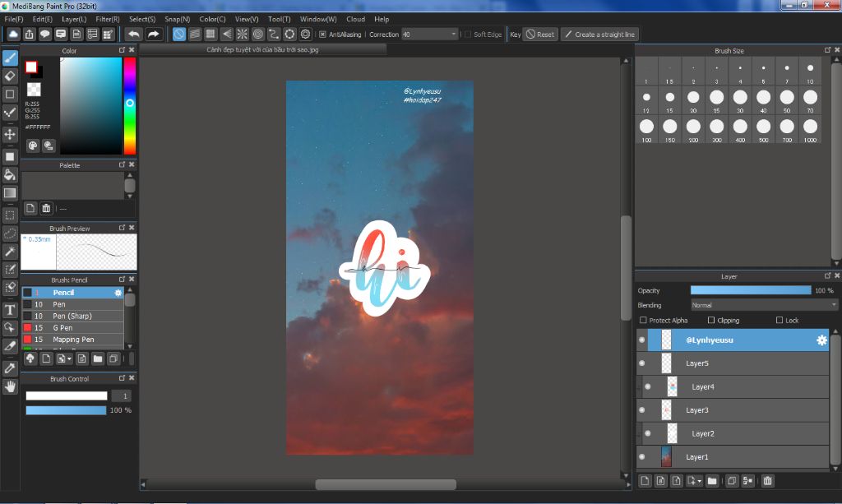Enable grid snap icon
The width and height of the screenshot is (842, 504).
[x=210, y=35]
